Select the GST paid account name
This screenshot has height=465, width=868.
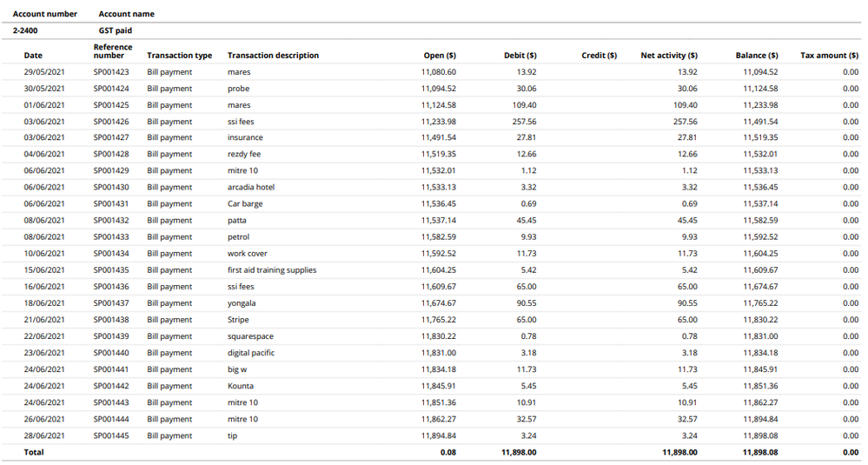click(115, 30)
